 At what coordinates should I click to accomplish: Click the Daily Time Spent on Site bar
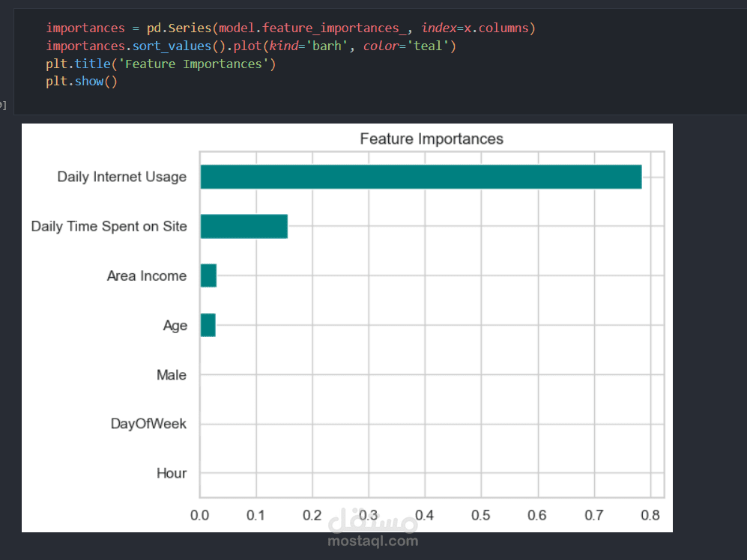(244, 226)
